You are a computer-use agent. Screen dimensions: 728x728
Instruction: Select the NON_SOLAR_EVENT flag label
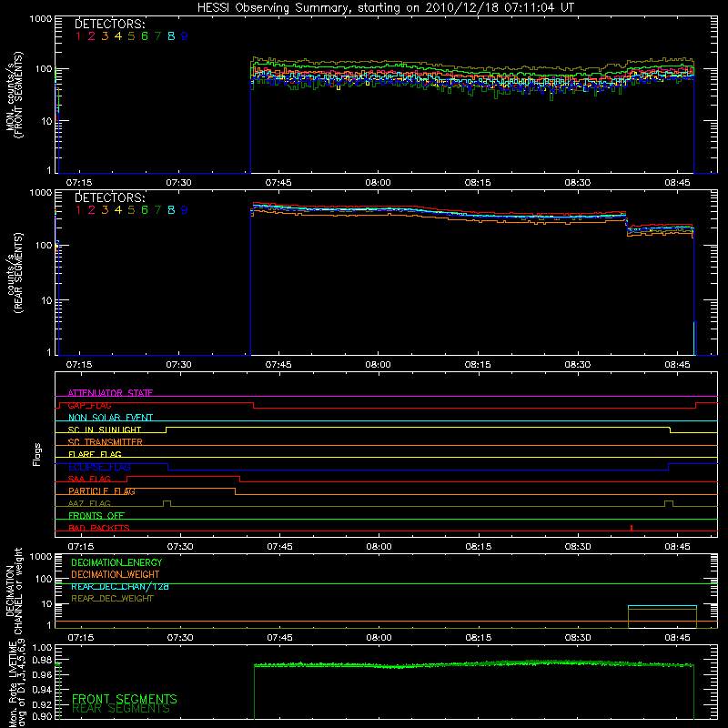(x=110, y=418)
